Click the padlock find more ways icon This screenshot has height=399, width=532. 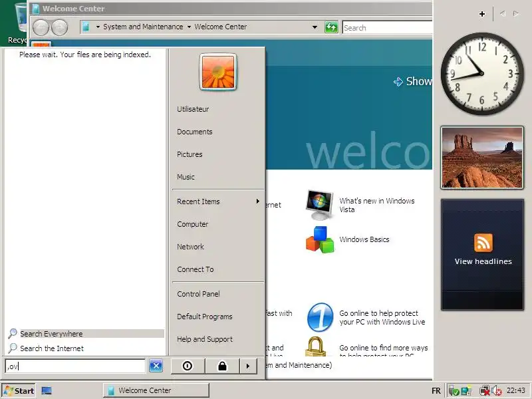(x=315, y=346)
